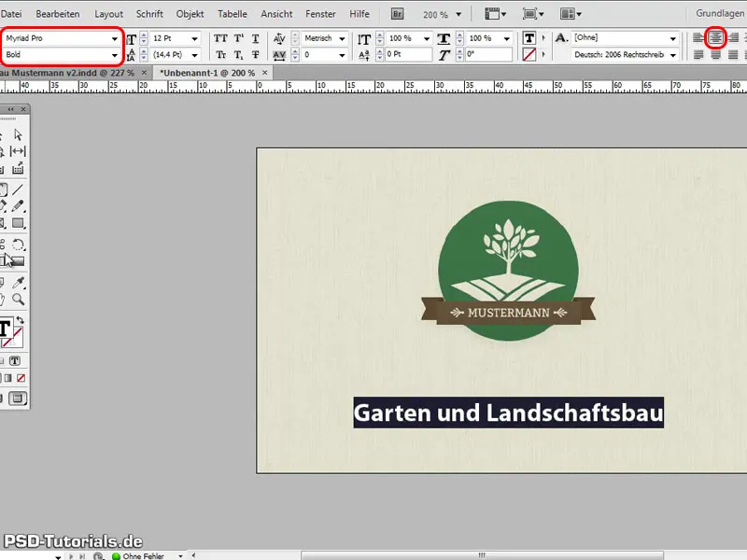Open the Myriad Pro font family dropdown
The width and height of the screenshot is (747, 560).
pos(114,38)
